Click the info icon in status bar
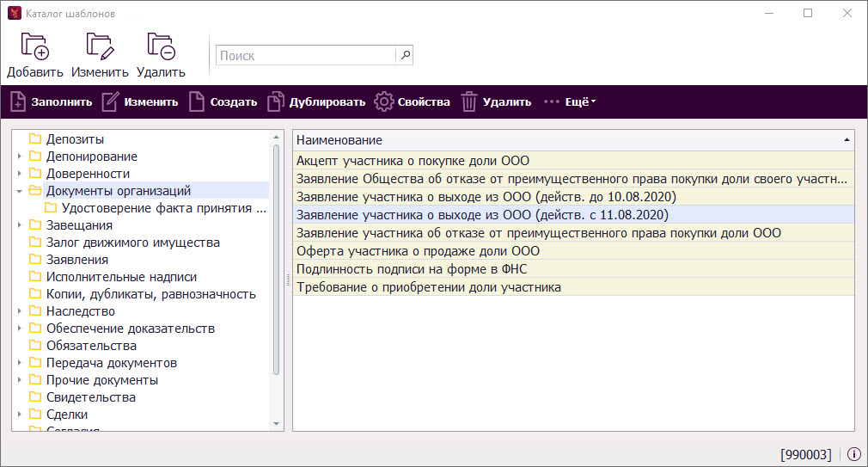 [854, 454]
